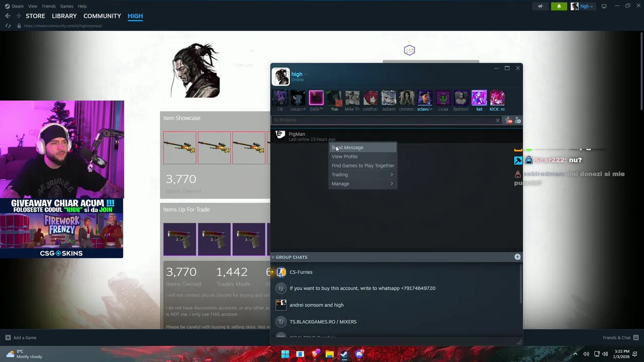
Task: Open Discord from the Windows taskbar
Action: (359, 354)
